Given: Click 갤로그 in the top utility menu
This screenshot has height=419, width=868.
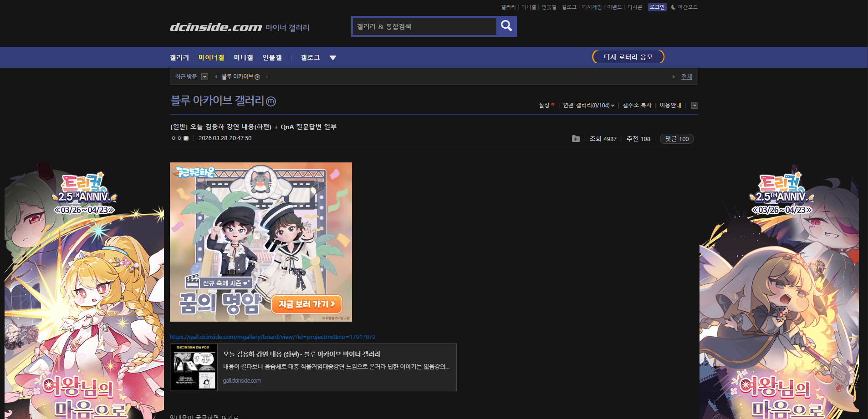Looking at the screenshot, I should click(569, 7).
